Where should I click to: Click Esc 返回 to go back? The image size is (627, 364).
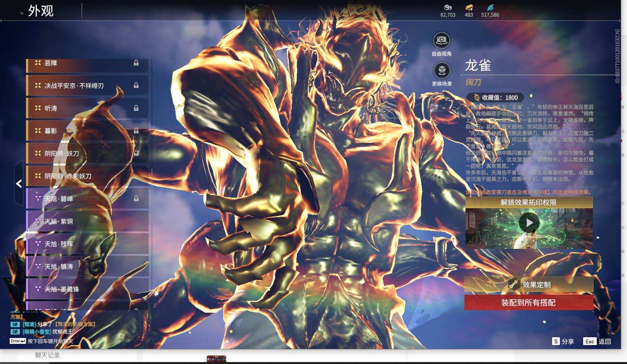(x=598, y=341)
